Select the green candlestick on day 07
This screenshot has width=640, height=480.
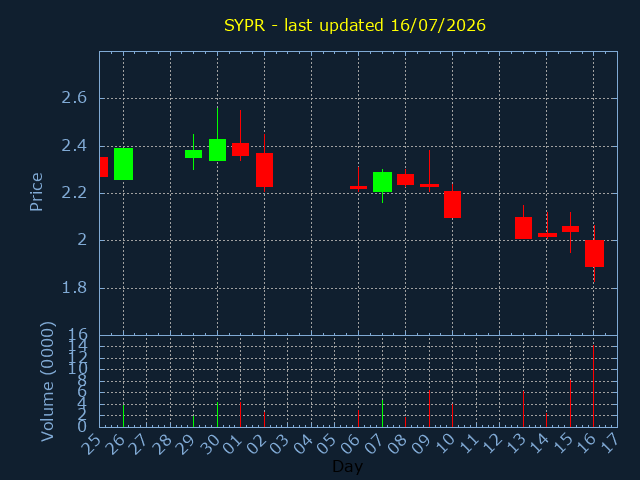click(x=382, y=182)
